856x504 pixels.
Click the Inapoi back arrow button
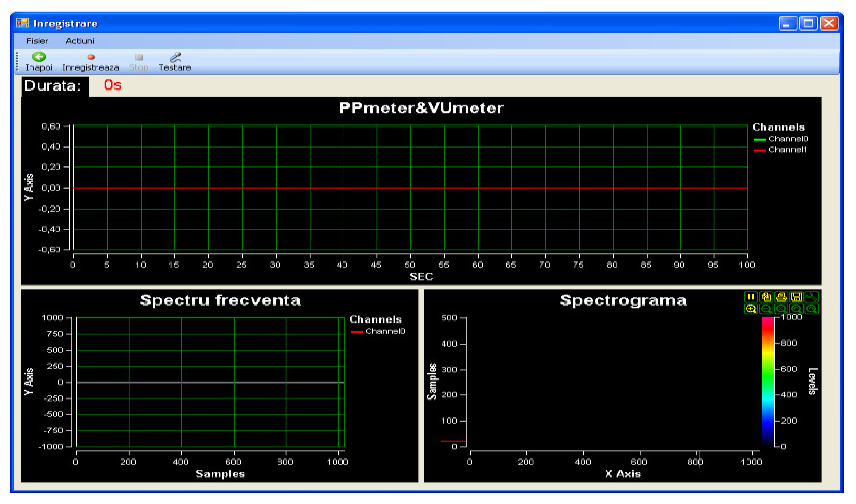coord(39,61)
